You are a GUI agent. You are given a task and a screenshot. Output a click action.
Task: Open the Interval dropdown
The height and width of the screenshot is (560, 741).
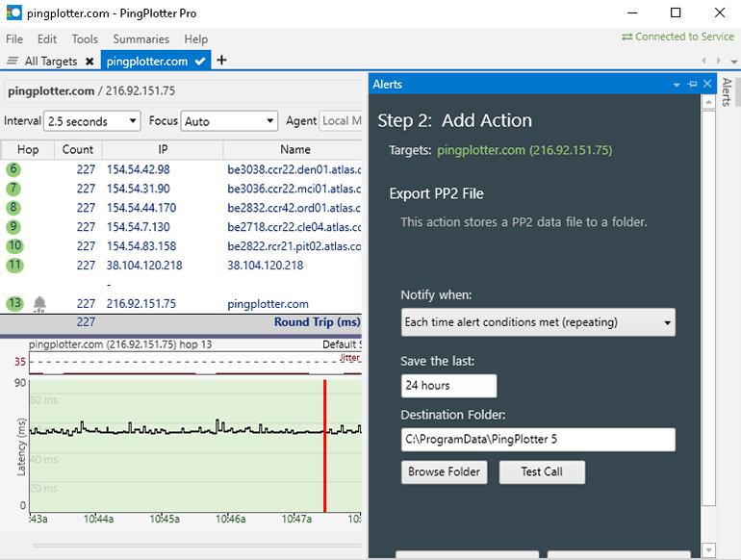pos(91,121)
